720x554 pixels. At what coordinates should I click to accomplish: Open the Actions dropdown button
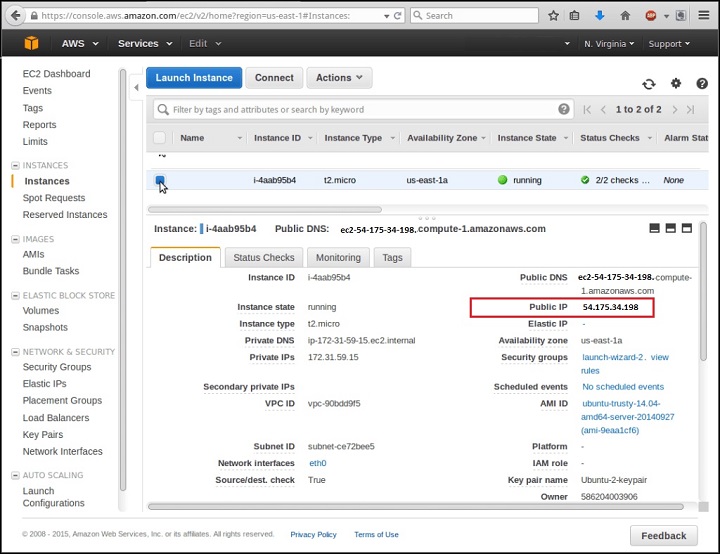[x=339, y=78]
